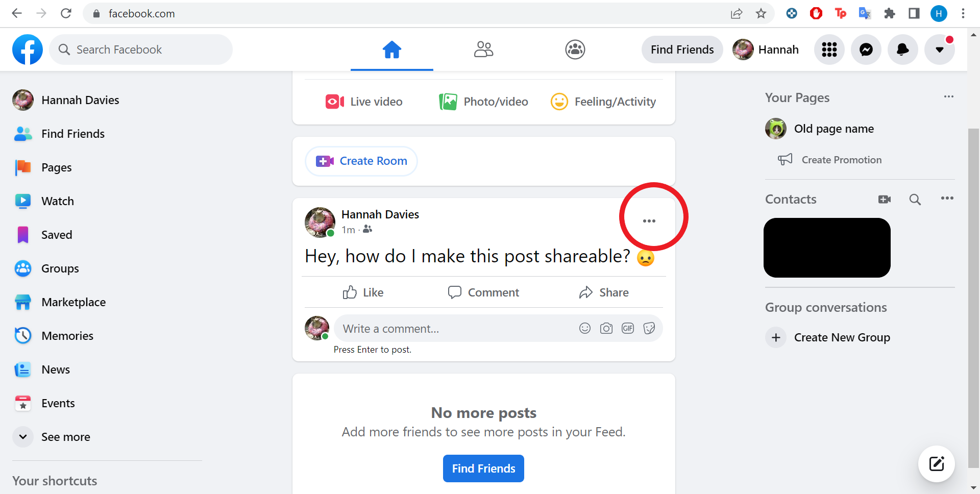This screenshot has height=494, width=980.
Task: Attach a photo to the comment
Action: click(x=606, y=328)
